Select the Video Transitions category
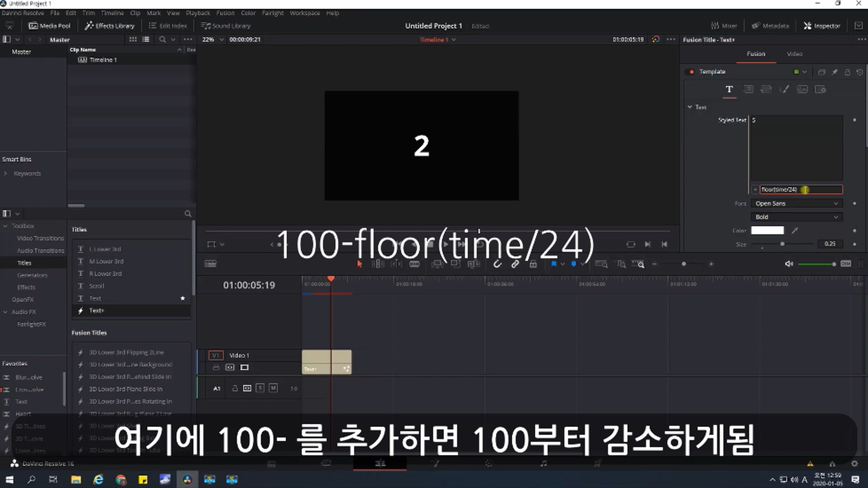The height and width of the screenshot is (488, 868). (40, 238)
